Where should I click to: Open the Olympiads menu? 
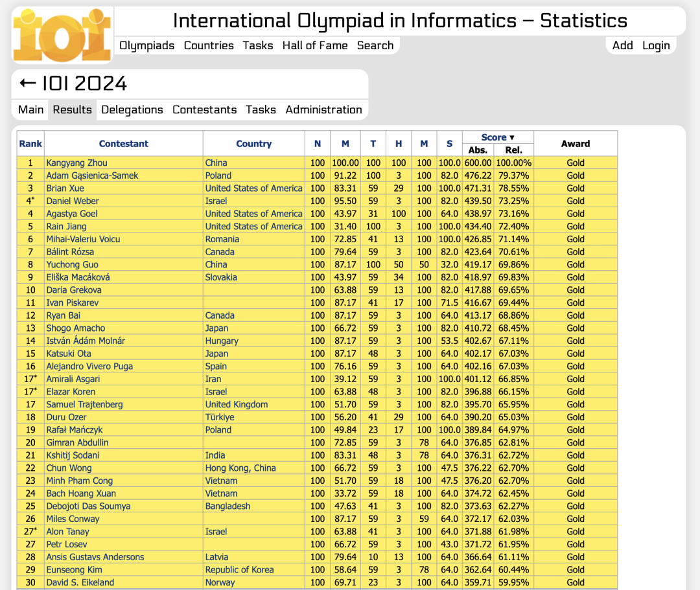point(147,45)
